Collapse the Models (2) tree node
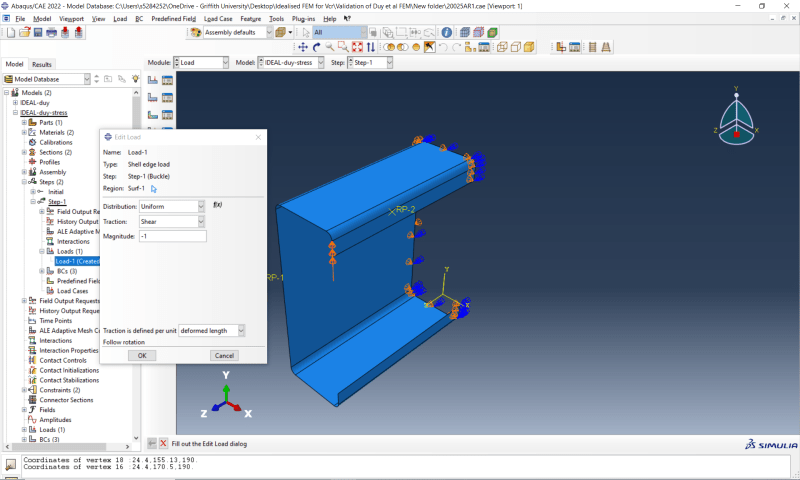This screenshot has width=800, height=480. (x=7, y=93)
